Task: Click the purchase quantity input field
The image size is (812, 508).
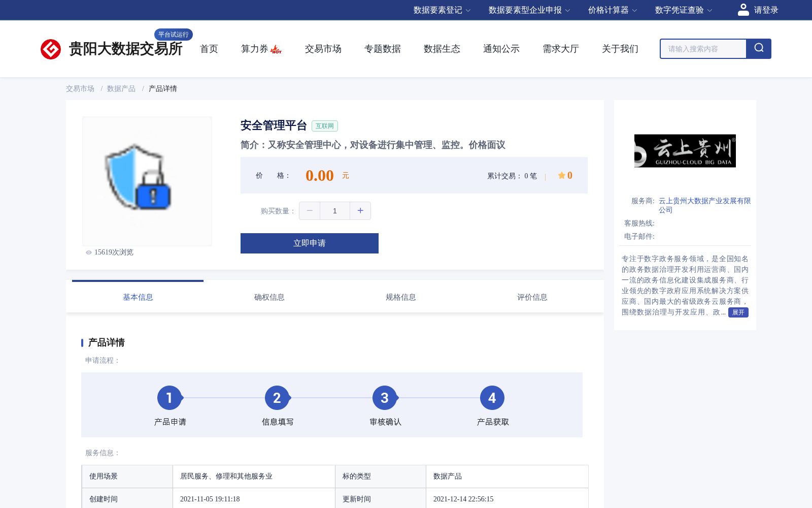Action: [x=335, y=211]
